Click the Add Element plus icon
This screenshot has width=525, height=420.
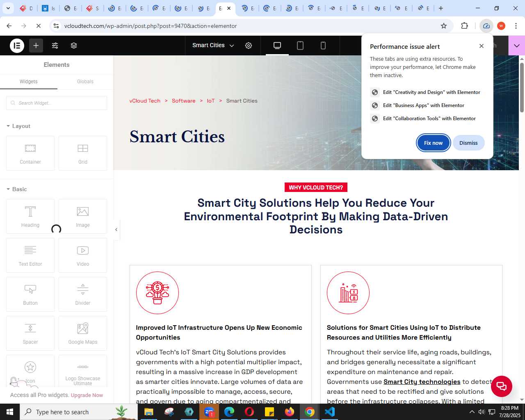tap(36, 46)
